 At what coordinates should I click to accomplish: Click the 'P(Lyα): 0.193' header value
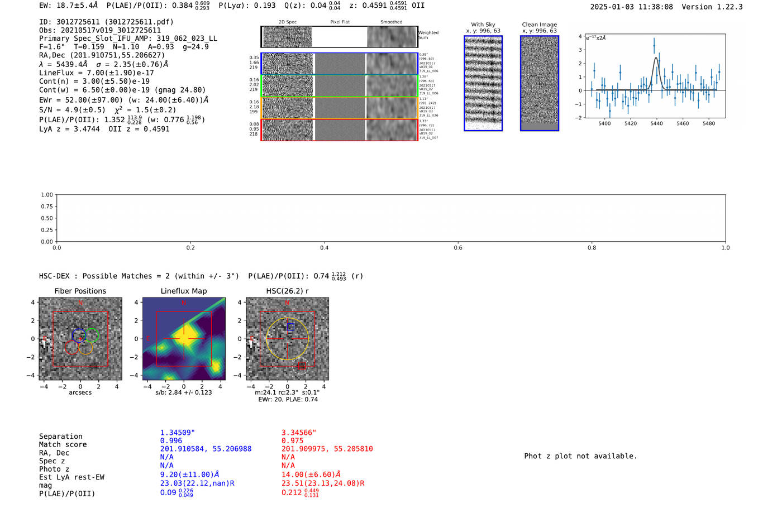(247, 6)
